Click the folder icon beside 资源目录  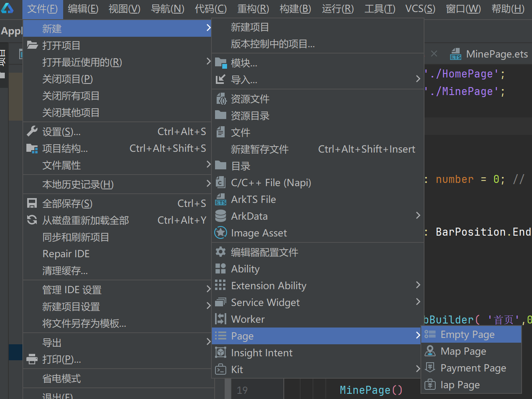pos(221,115)
